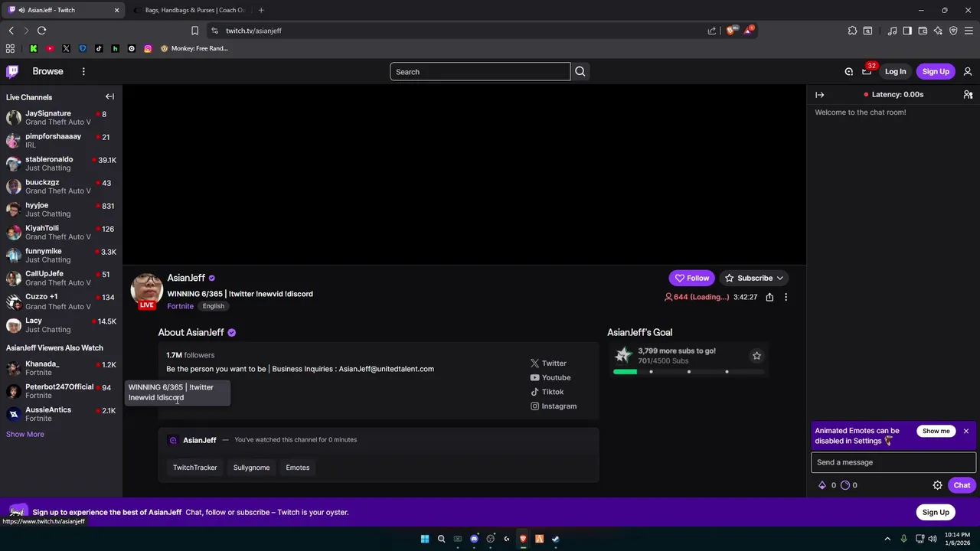The height and width of the screenshot is (551, 980).
Task: Collapse the Live Channels sidebar
Action: coord(109,96)
